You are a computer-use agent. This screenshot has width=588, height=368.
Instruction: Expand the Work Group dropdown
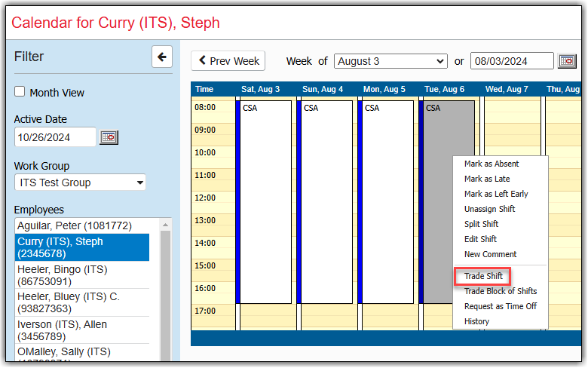80,182
